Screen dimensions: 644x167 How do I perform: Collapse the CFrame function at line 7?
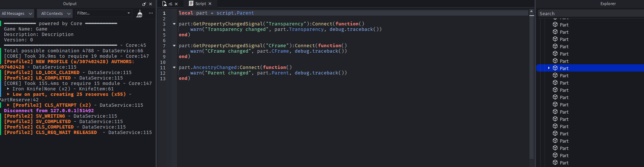click(x=174, y=46)
